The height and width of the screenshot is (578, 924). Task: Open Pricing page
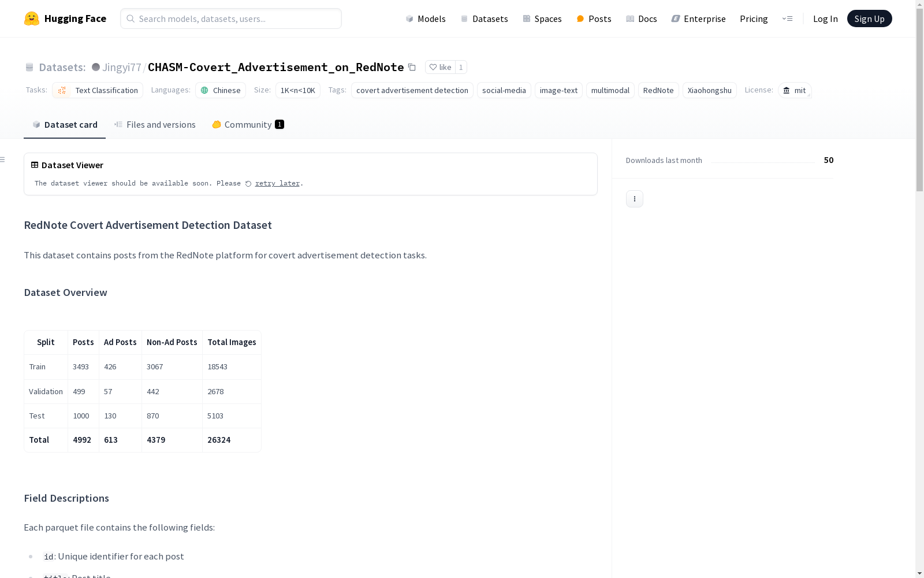[754, 18]
